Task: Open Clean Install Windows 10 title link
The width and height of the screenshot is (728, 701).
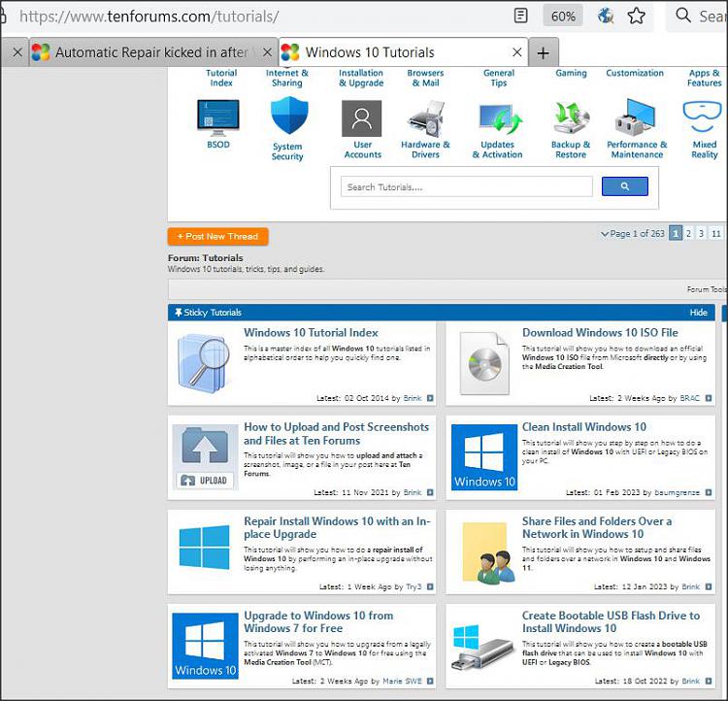Action: tap(584, 427)
